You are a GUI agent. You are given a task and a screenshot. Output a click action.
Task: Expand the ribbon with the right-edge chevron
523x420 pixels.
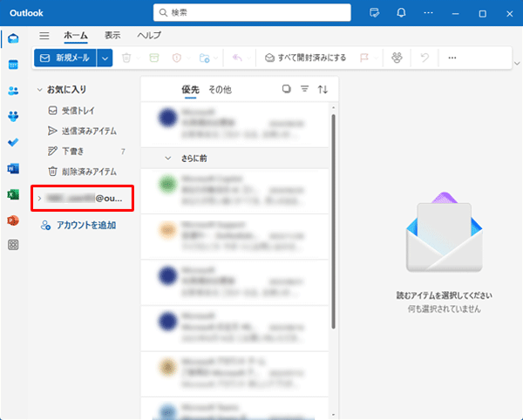[517, 64]
